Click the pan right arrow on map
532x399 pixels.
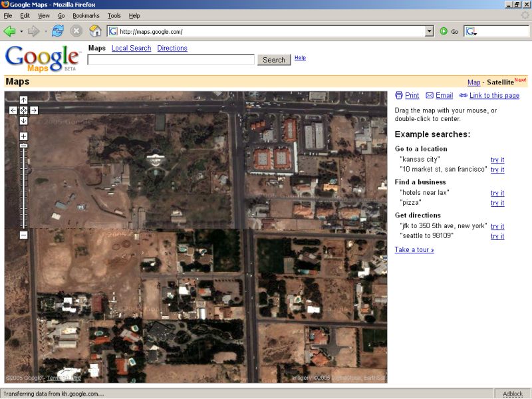(x=34, y=110)
